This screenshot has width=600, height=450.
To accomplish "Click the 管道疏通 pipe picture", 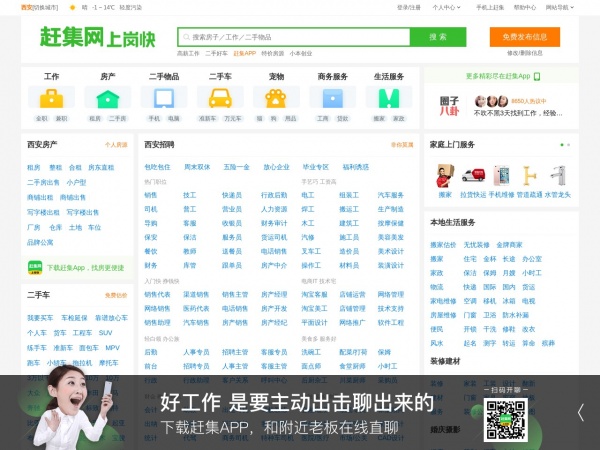I will click(529, 176).
